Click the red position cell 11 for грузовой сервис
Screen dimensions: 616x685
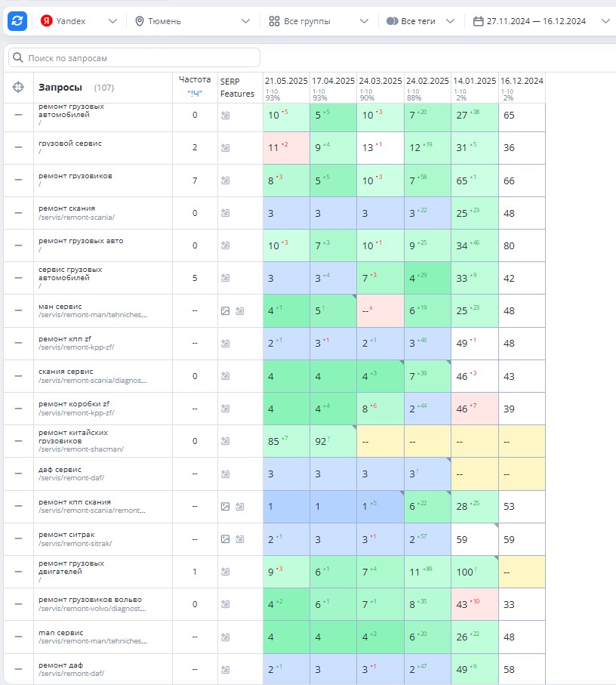286,148
